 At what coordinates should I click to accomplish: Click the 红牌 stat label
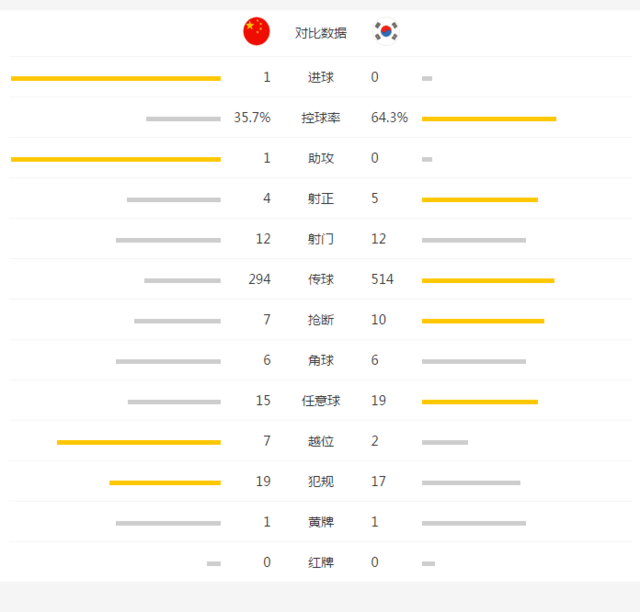[x=320, y=563]
